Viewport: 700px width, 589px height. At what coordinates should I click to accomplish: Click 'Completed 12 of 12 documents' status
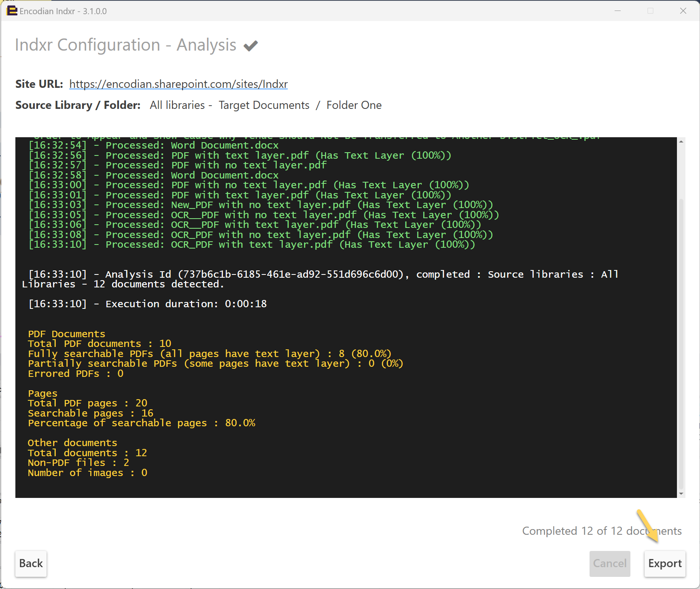[x=602, y=531]
